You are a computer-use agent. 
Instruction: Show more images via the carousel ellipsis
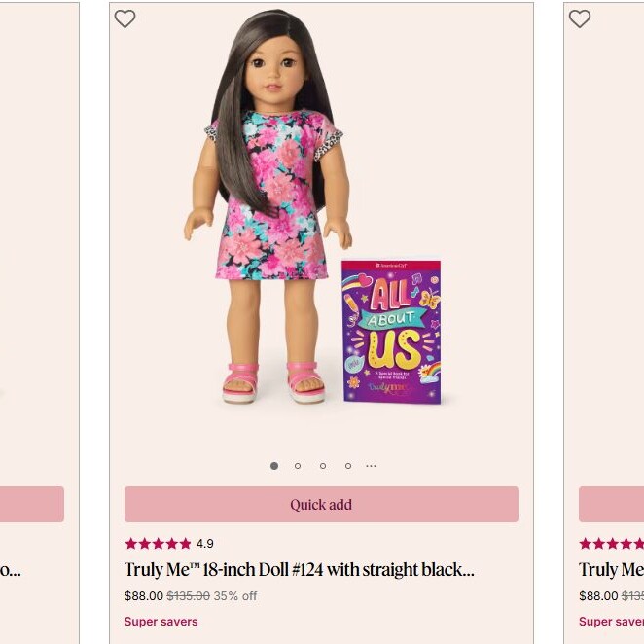[371, 466]
